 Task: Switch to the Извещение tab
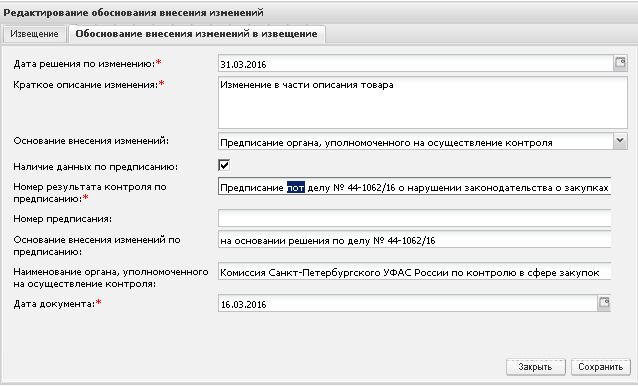click(x=34, y=34)
